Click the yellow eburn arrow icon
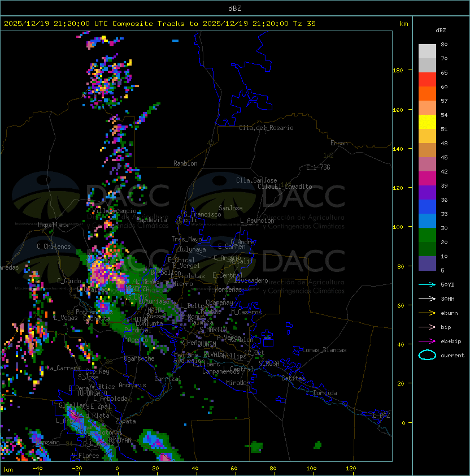The image size is (470, 476). [427, 313]
